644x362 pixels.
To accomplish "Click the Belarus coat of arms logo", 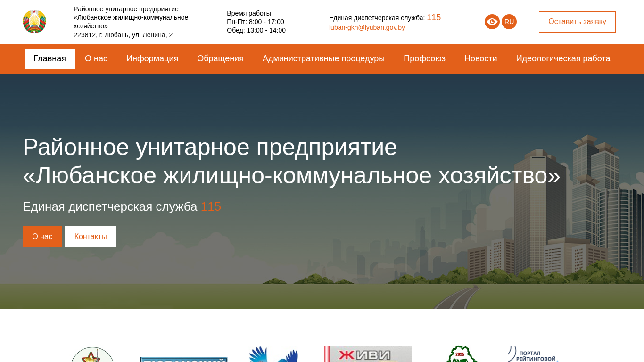I will tap(34, 22).
